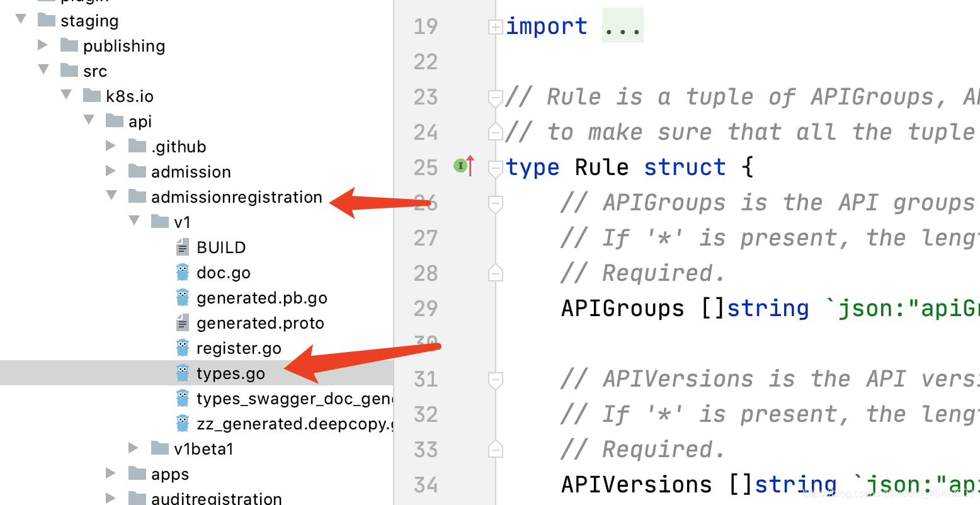Click the admissionregistration folder icon

pos(137,196)
